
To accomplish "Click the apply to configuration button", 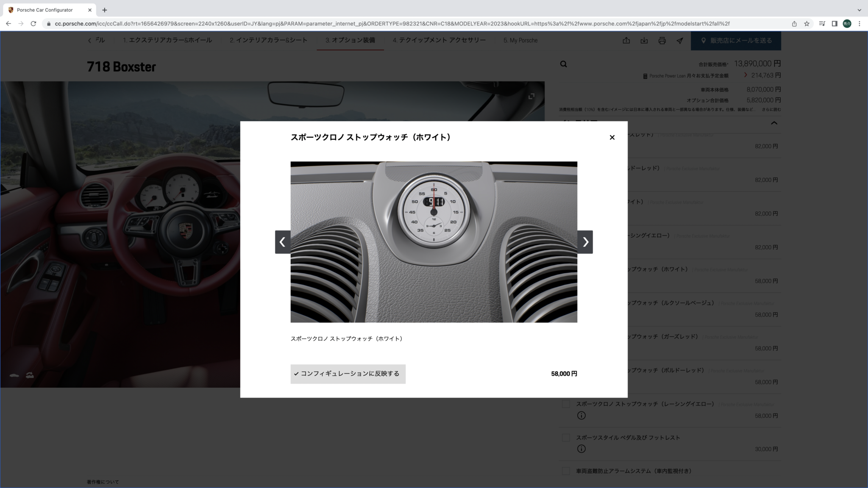I will [x=348, y=374].
